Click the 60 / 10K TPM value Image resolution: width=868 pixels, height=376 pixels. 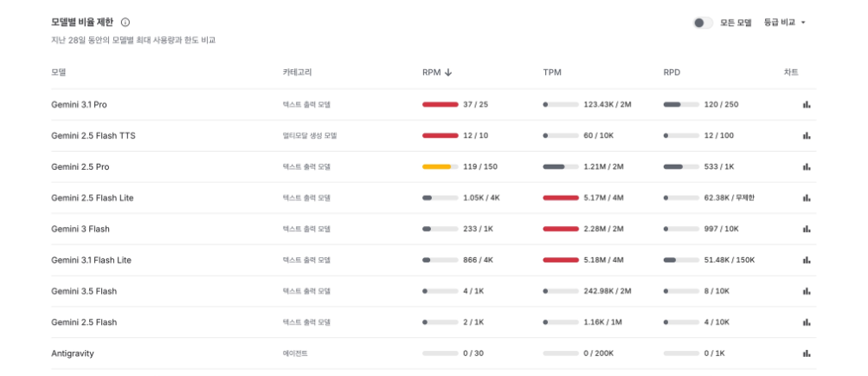coord(598,135)
